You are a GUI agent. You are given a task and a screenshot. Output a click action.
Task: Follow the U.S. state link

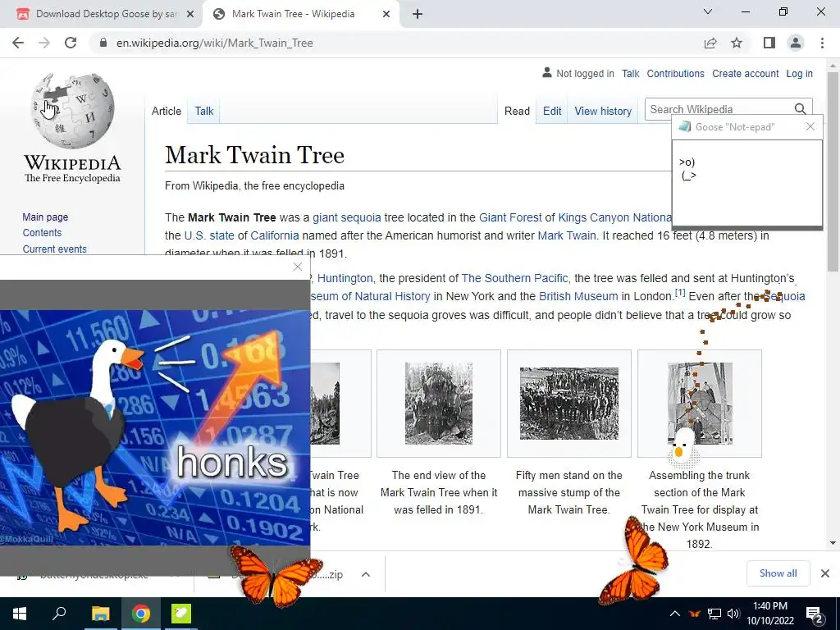(209, 235)
